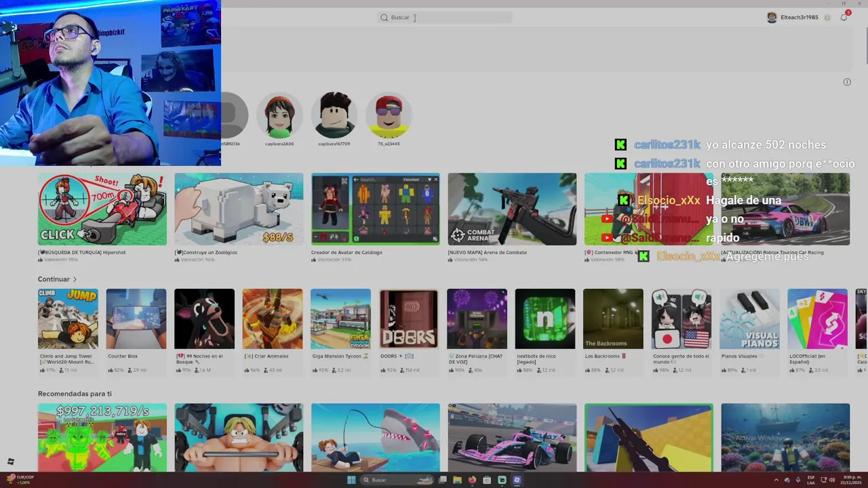Open File Explorer from taskbar
868x488 pixels.
pos(457,480)
